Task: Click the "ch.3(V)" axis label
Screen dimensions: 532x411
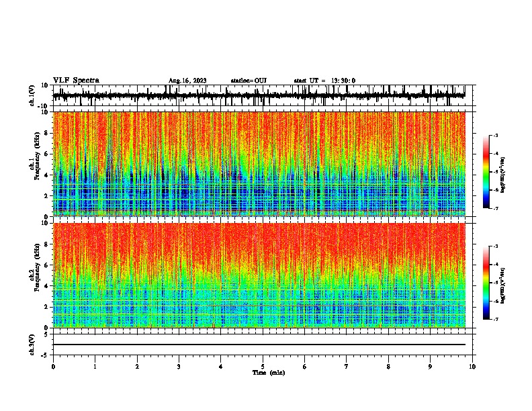Action: [32, 345]
